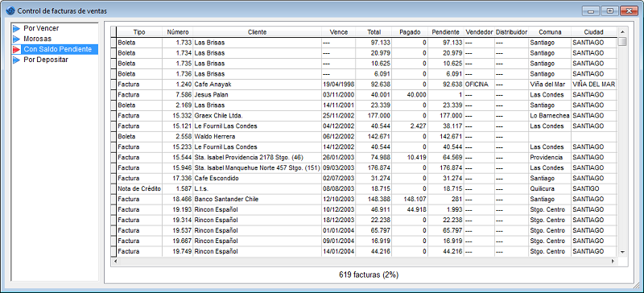The width and height of the screenshot is (644, 293).
Task: Select the Cafe Anayak client cell
Action: pos(257,85)
